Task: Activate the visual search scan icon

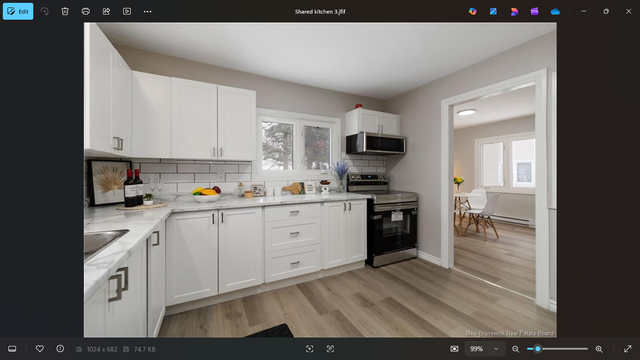Action: 309,349
